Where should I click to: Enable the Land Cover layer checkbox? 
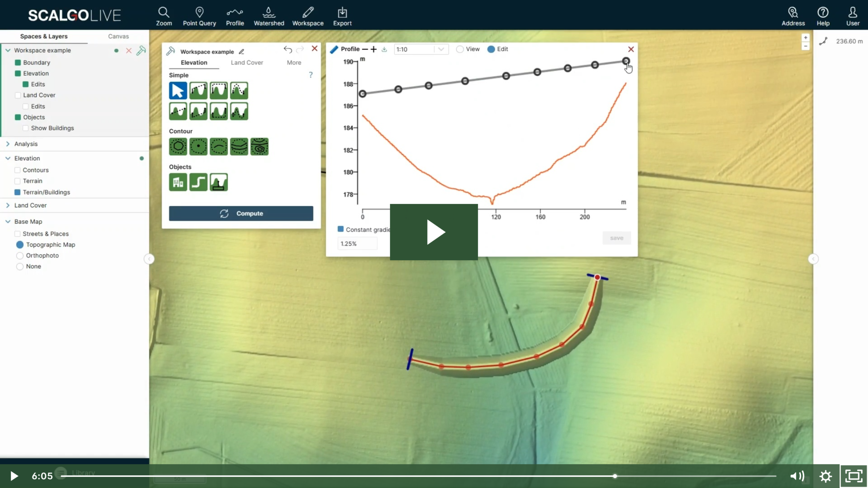pos(18,95)
